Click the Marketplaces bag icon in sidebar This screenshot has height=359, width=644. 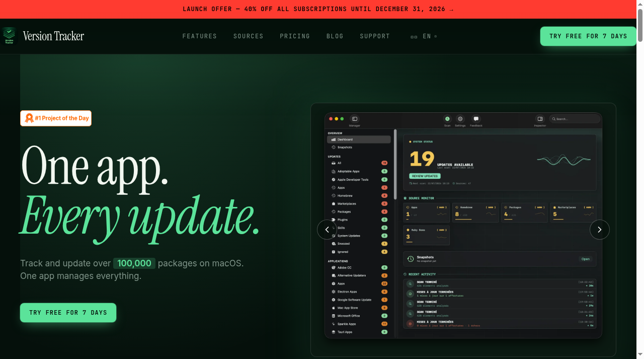[333, 203]
